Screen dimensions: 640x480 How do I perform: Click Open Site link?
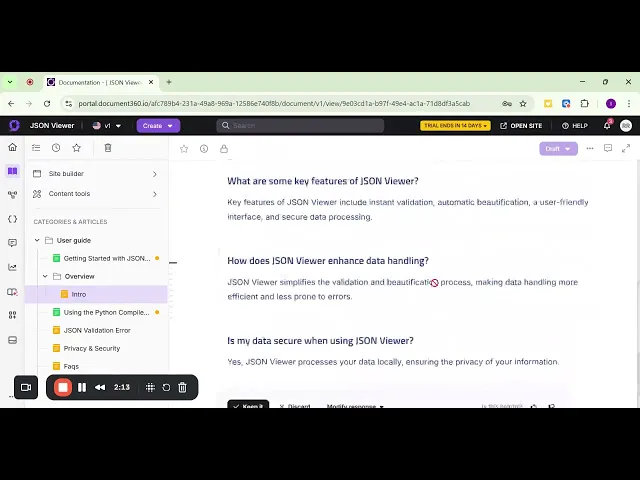pyautogui.click(x=521, y=126)
